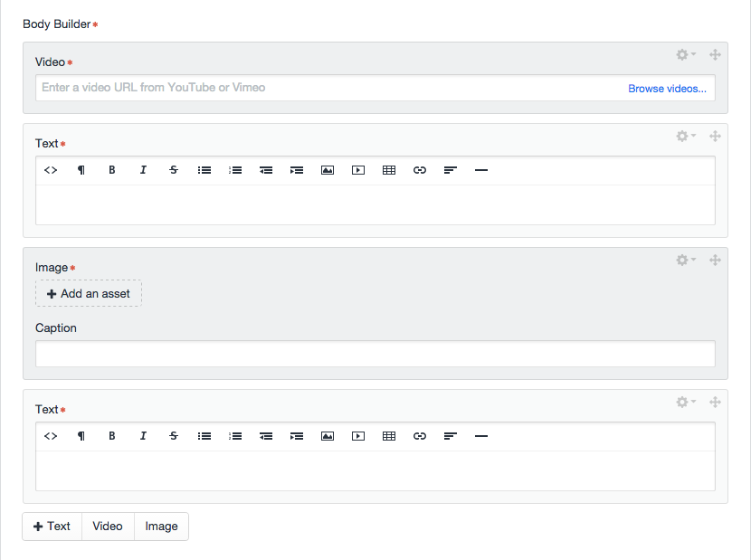Click Browse videos link
Viewport: 751px width, 560px height.
(667, 89)
